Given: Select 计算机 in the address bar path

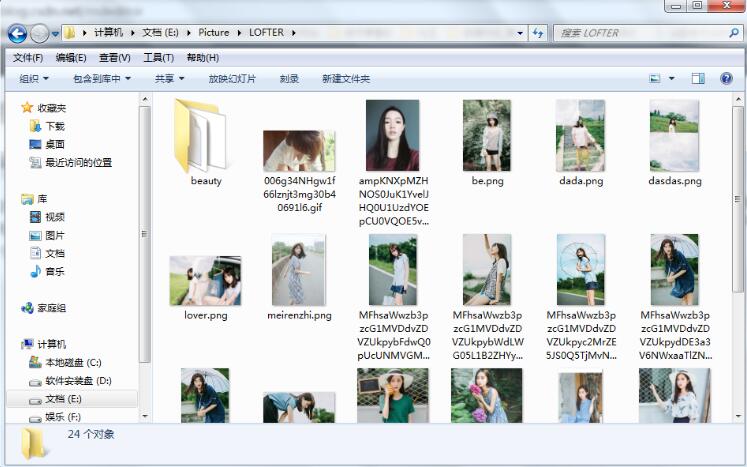Looking at the screenshot, I should click(108, 32).
